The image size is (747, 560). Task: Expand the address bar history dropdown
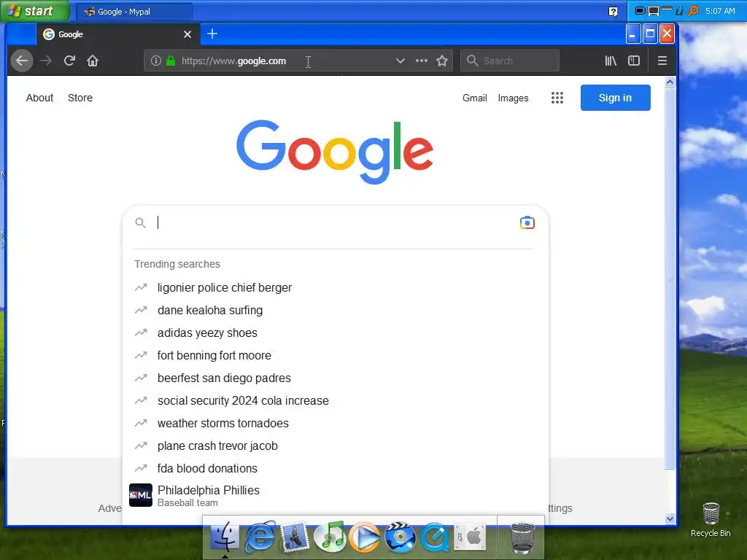[x=400, y=61]
